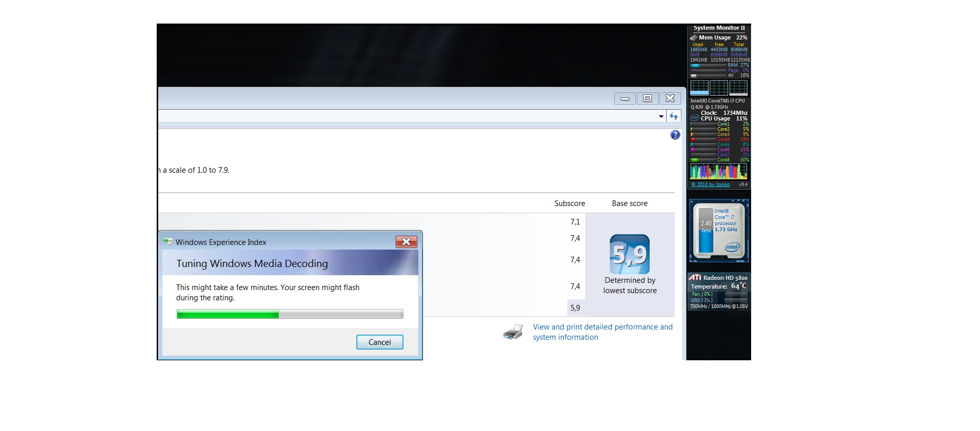Screen dimensions: 980x431
Task: Click the Core7 usage row
Action: pyautogui.click(x=719, y=155)
